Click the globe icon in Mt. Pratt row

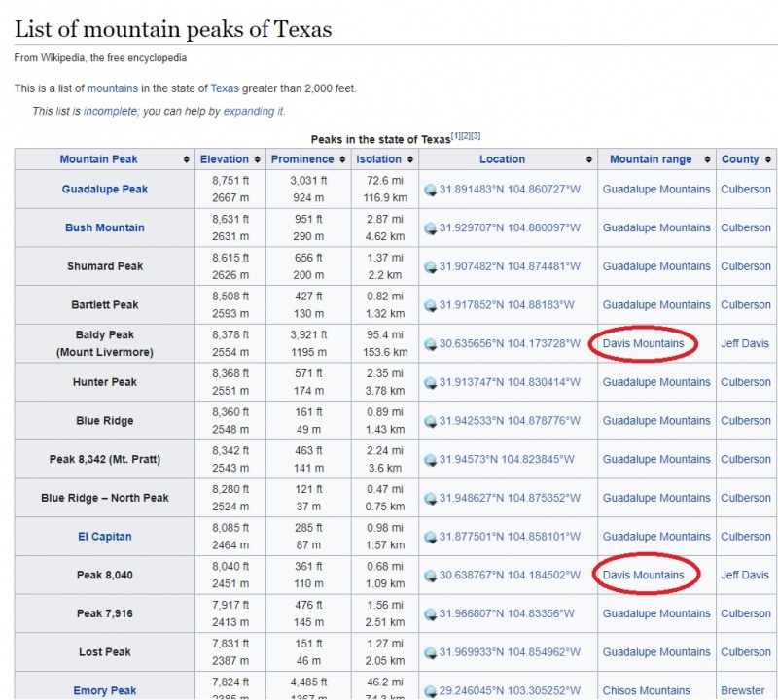coord(430,460)
